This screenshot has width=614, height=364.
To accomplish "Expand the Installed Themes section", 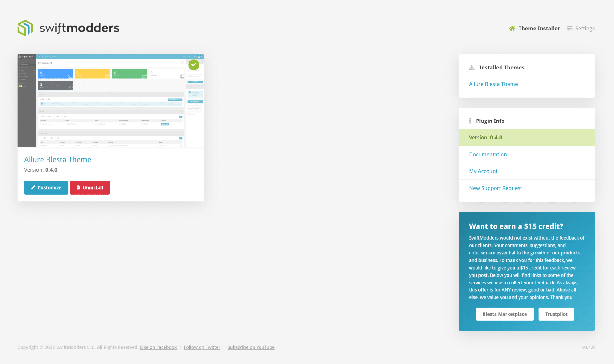I will [502, 68].
